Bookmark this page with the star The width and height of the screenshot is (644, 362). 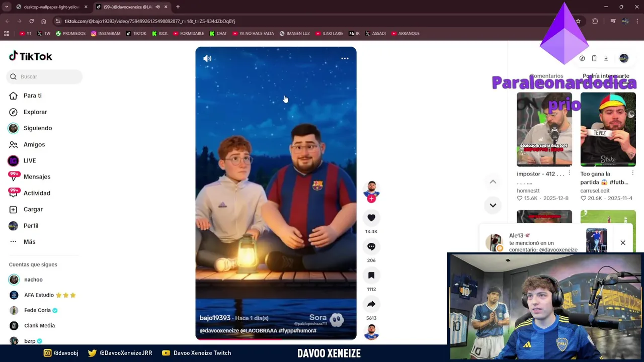coord(578,21)
